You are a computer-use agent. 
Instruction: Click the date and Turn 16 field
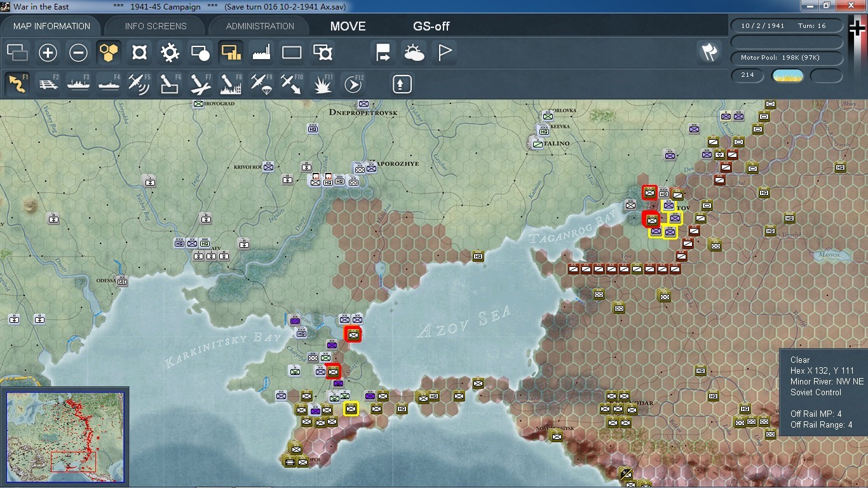[x=787, y=26]
